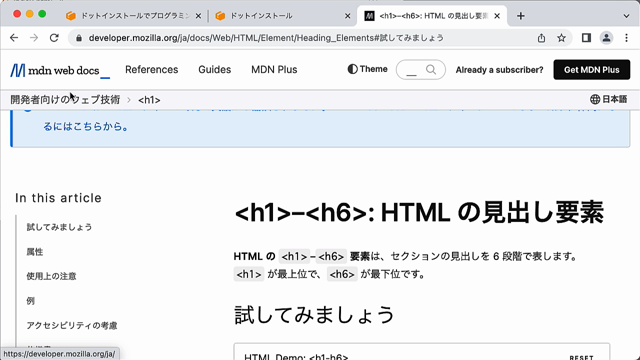Open the Guides menu

pos(215,70)
